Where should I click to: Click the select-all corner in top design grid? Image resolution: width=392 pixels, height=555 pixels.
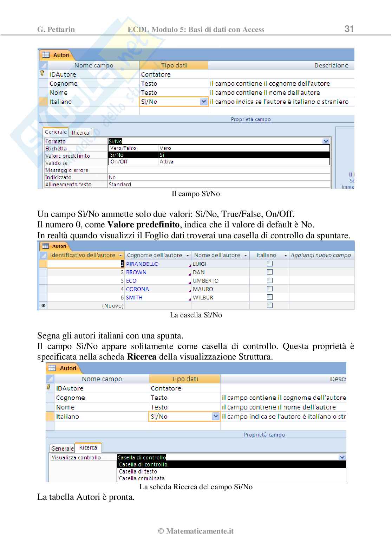pyautogui.click(x=43, y=65)
